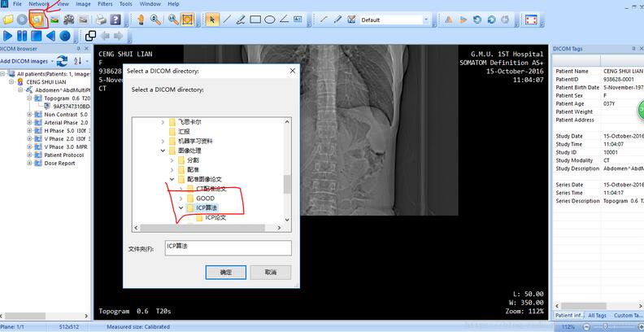Click the reverse play triangle button
This screenshot has height=332, width=644.
coord(51,36)
